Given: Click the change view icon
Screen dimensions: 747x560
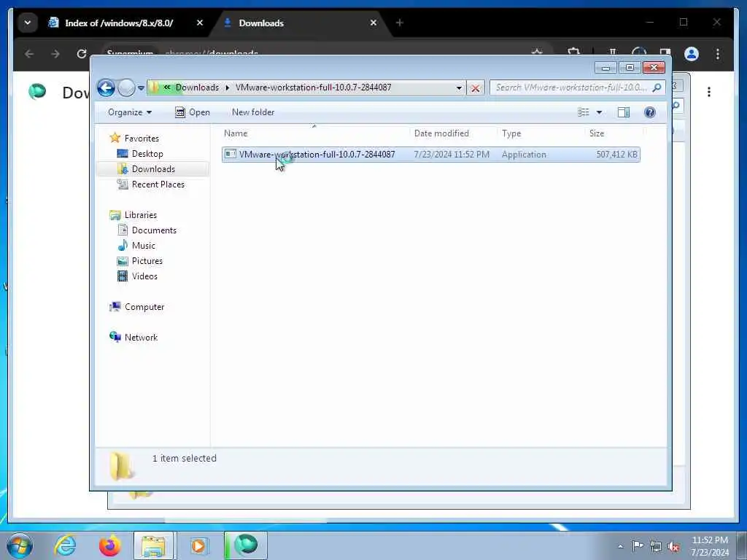Looking at the screenshot, I should coord(584,112).
